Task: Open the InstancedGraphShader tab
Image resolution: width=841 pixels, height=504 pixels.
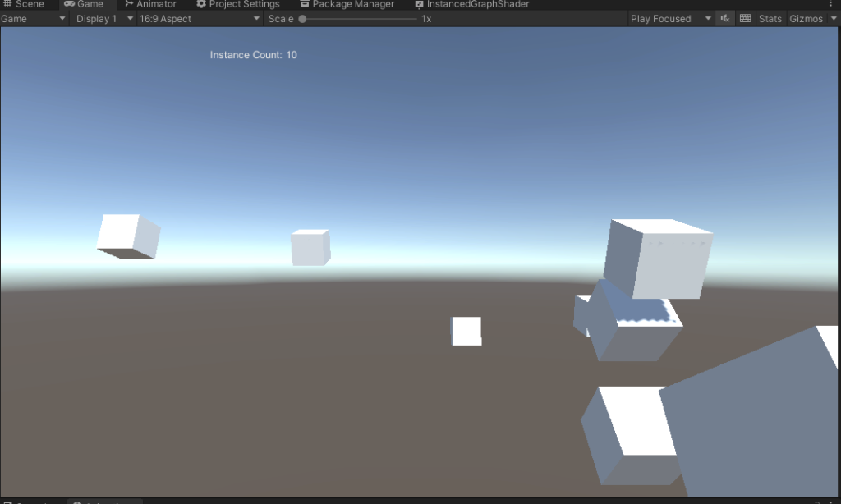Action: pyautogui.click(x=472, y=4)
